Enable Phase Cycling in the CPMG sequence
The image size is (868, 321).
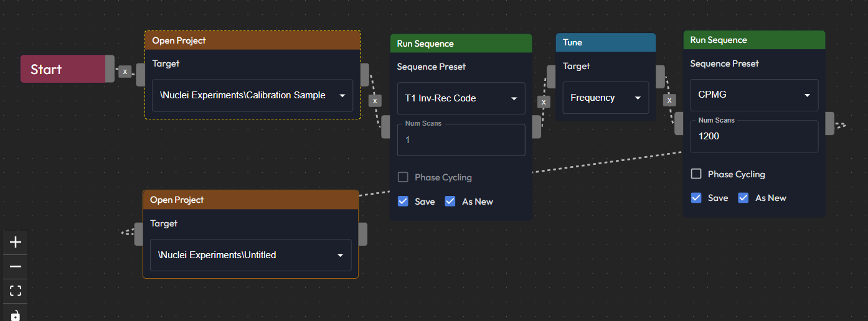coord(696,174)
